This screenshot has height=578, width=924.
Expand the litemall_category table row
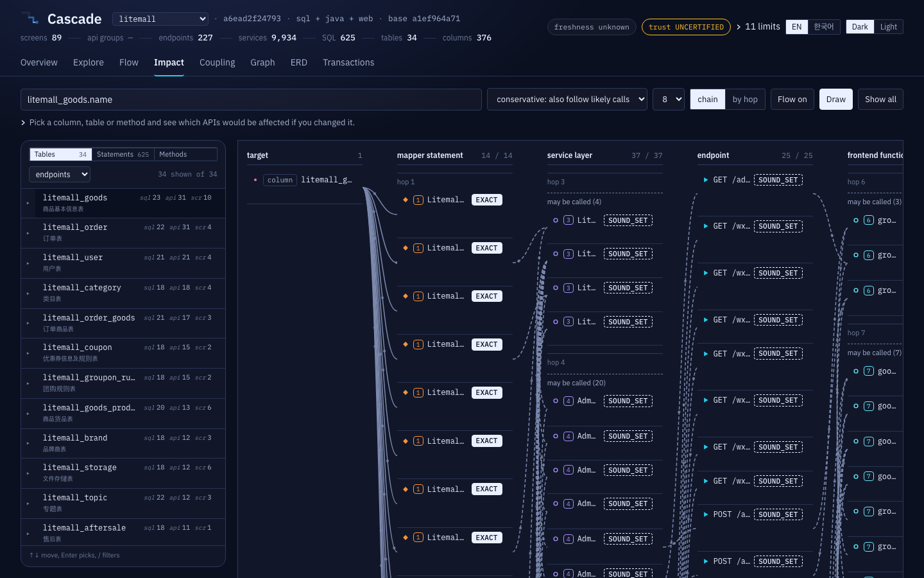tap(28, 293)
